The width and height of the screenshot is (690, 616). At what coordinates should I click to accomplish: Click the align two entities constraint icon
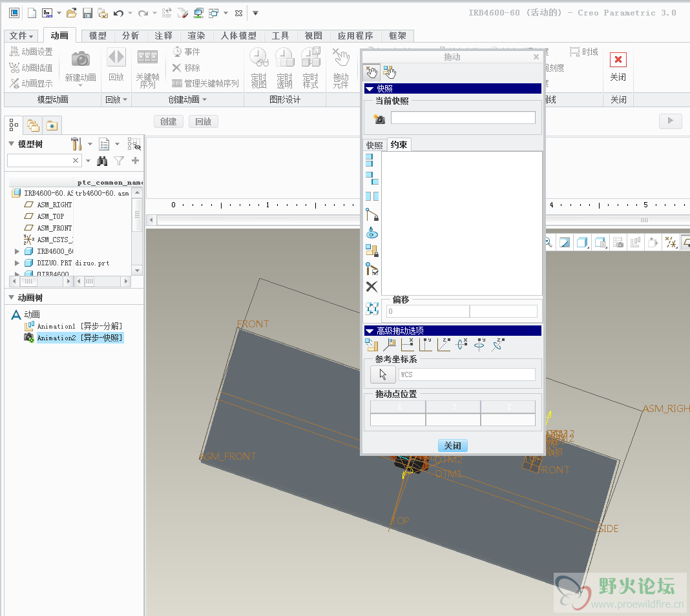click(370, 160)
